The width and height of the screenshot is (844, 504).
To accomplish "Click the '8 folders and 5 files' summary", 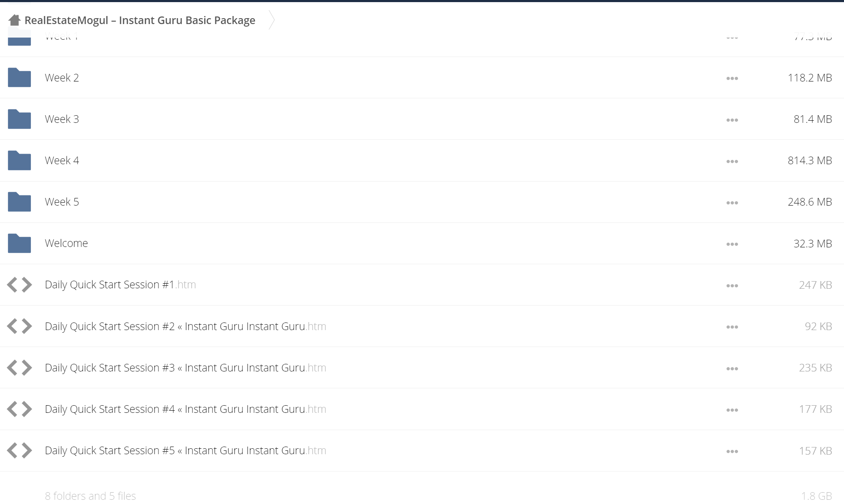I will coord(90,496).
